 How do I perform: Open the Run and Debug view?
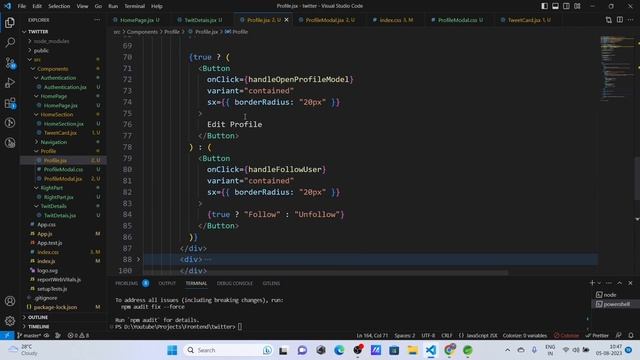(x=10, y=82)
